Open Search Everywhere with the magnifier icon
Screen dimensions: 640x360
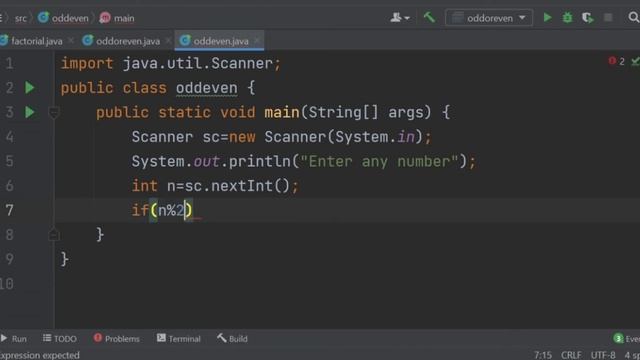(x=634, y=17)
